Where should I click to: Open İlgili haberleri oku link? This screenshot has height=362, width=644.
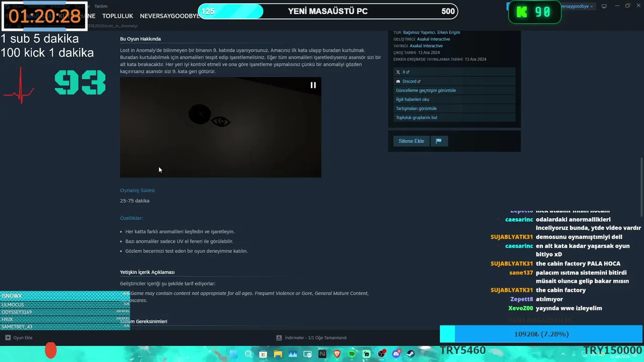coord(413,100)
